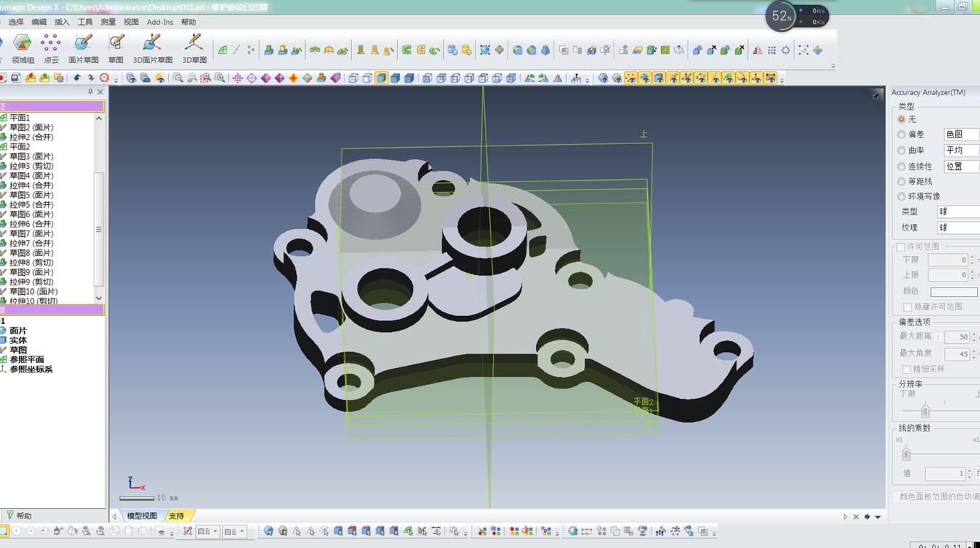Open the 工具 menu
This screenshot has height=548, width=980.
tap(86, 22)
